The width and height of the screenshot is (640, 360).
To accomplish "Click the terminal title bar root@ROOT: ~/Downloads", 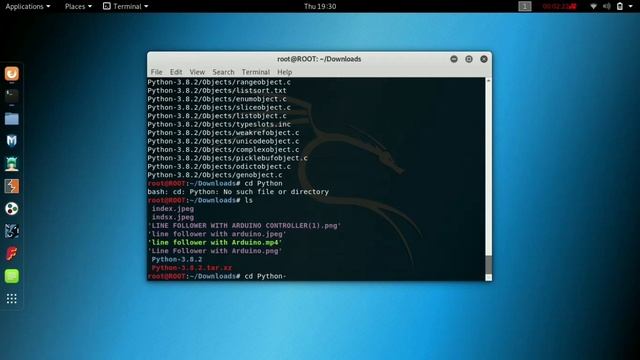I will point(319,59).
